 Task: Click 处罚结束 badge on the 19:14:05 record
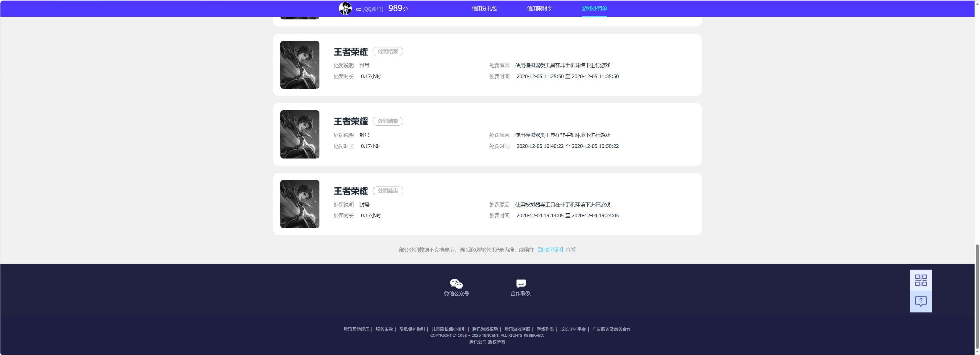[x=388, y=191]
